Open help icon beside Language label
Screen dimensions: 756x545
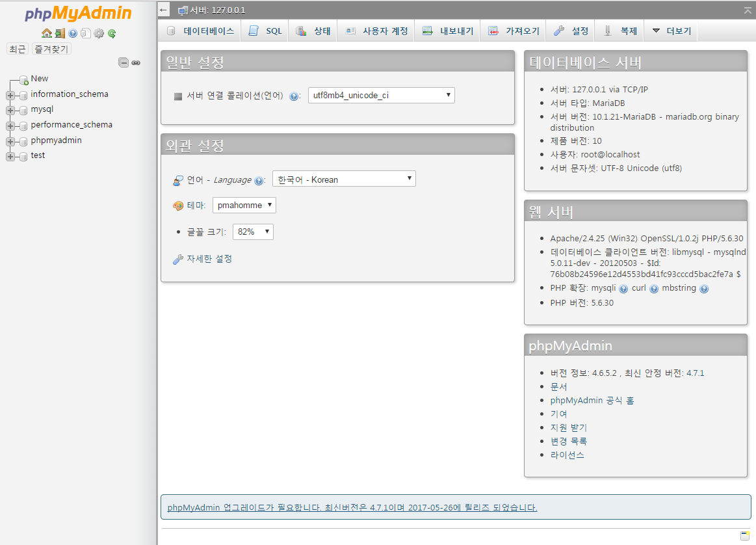click(259, 181)
